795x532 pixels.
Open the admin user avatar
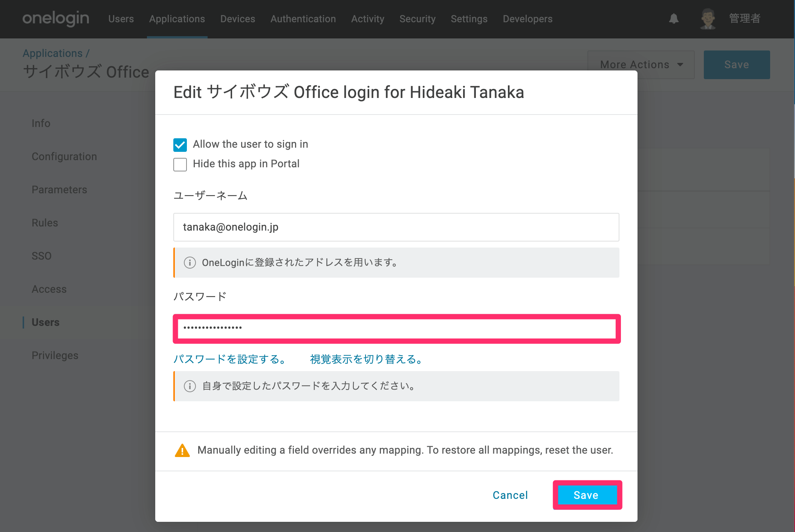(x=708, y=18)
